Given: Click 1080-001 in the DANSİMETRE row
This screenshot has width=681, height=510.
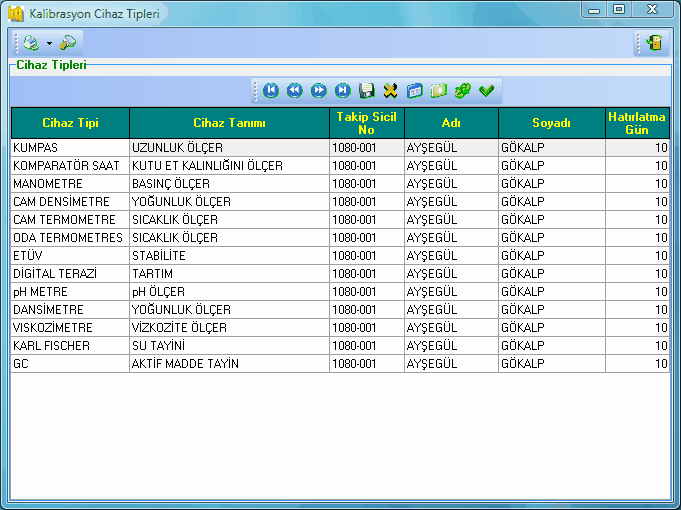Looking at the screenshot, I should point(367,310).
